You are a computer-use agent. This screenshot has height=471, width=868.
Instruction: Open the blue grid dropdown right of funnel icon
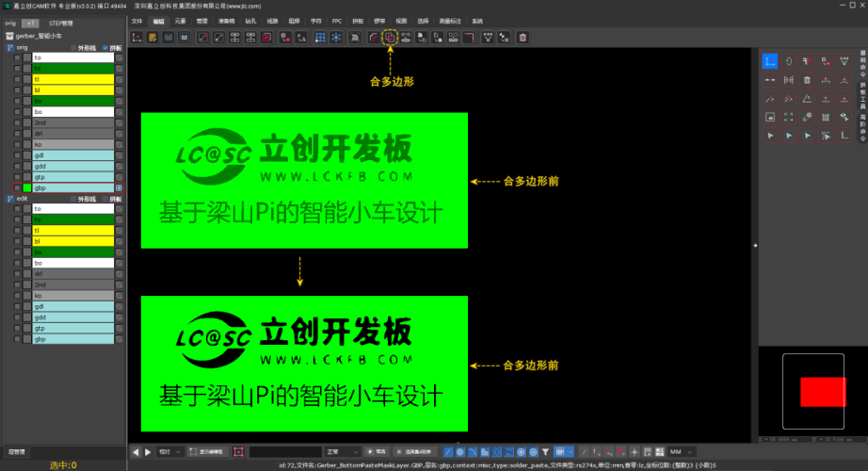564,452
